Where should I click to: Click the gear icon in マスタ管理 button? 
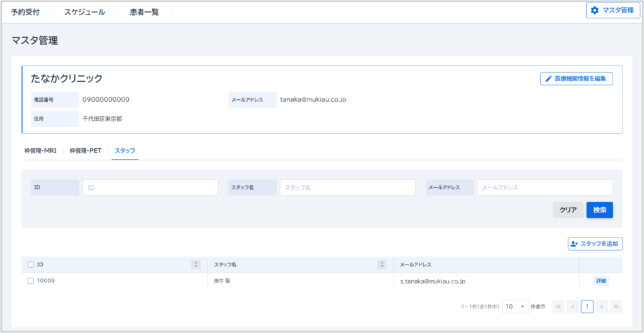(x=594, y=10)
